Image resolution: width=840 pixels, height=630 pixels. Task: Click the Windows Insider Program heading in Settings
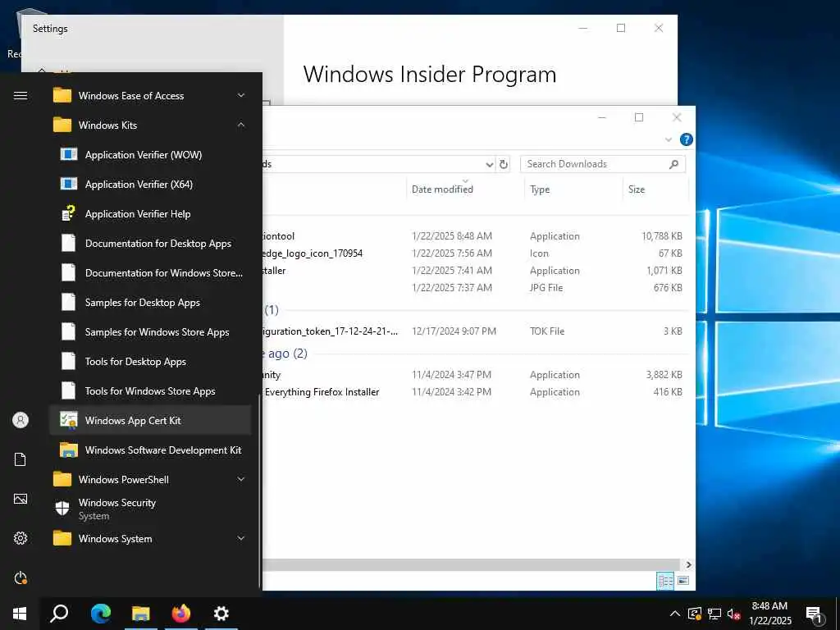[x=430, y=75]
